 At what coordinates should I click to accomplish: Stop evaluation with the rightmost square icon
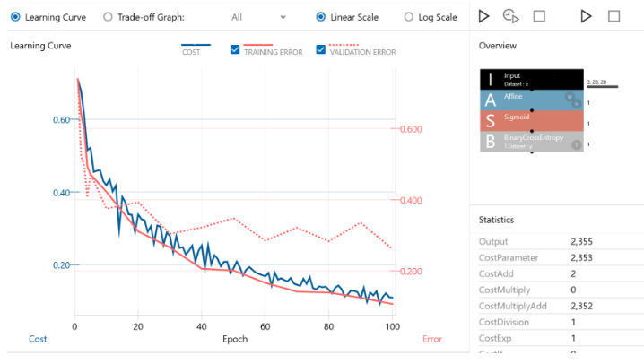point(614,16)
